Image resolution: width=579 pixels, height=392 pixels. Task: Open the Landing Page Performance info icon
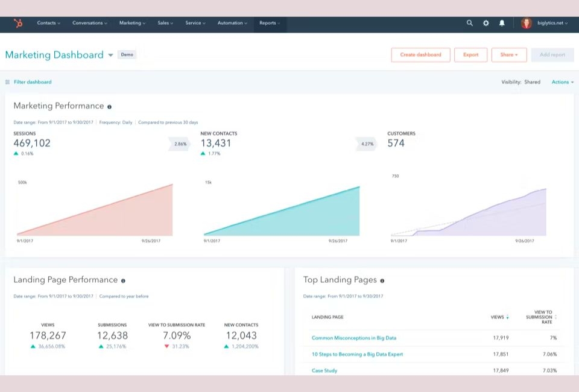click(x=123, y=280)
